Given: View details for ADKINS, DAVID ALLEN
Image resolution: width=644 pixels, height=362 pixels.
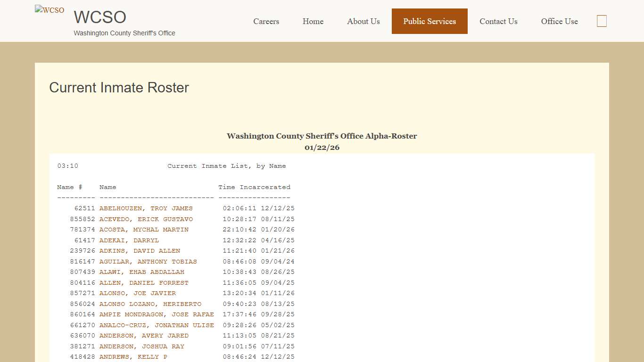Looking at the screenshot, I should [x=139, y=251].
